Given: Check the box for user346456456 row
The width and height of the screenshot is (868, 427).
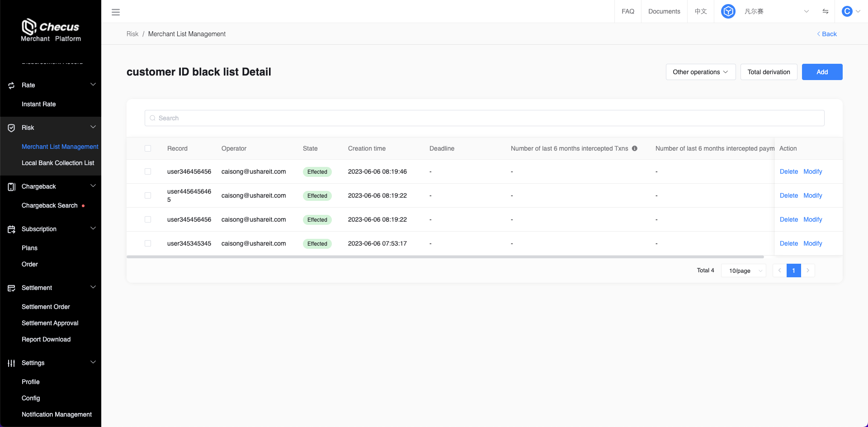Looking at the screenshot, I should click(148, 171).
